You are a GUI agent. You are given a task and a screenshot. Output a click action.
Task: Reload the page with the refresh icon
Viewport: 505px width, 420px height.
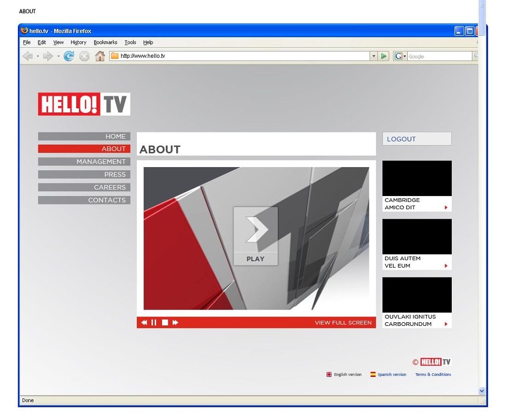point(68,56)
